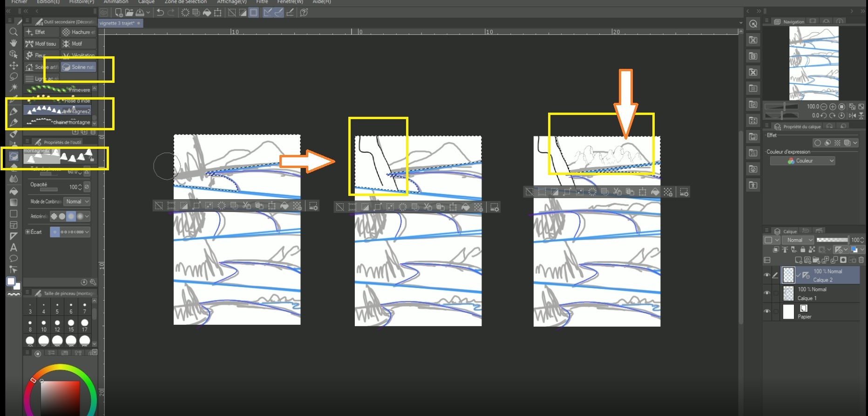This screenshot has height=416, width=868.
Task: Expand the Écart plus sign
Action: [27, 232]
